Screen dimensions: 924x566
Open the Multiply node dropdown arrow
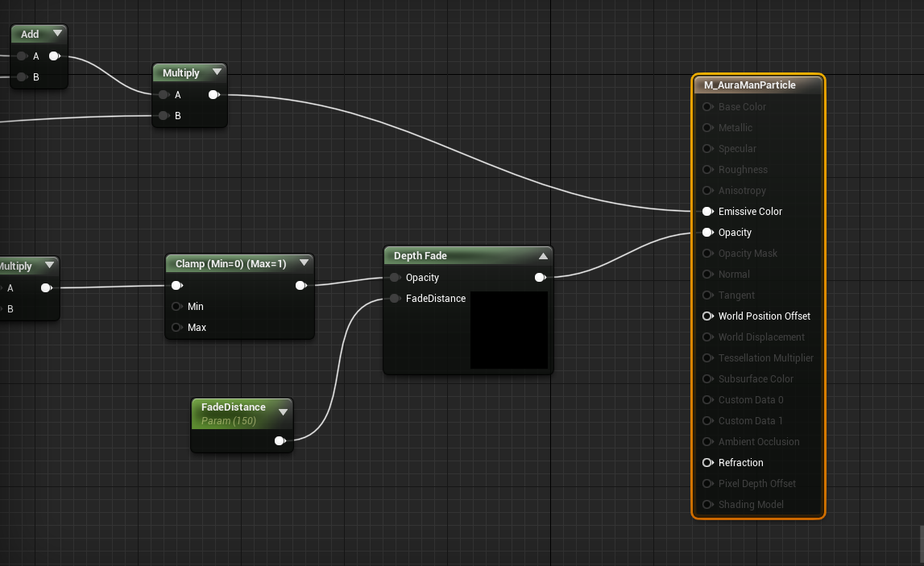pos(218,72)
